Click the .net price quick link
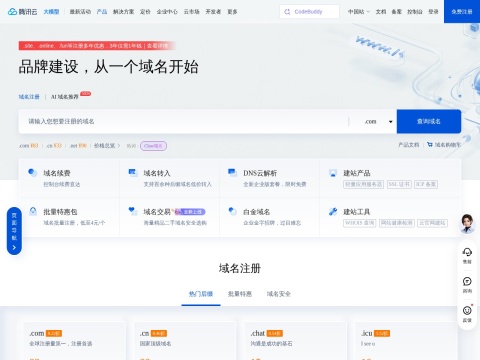The height and width of the screenshot is (360, 480). tap(78, 146)
